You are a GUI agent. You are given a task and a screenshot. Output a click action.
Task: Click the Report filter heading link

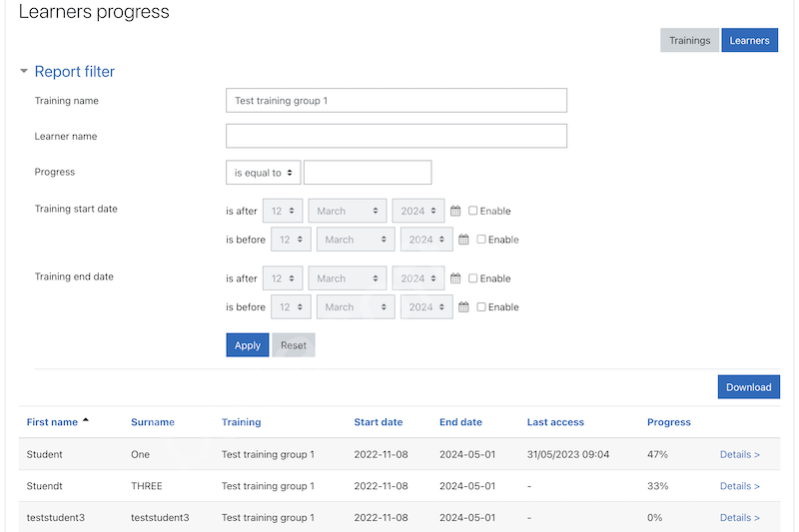pos(74,71)
